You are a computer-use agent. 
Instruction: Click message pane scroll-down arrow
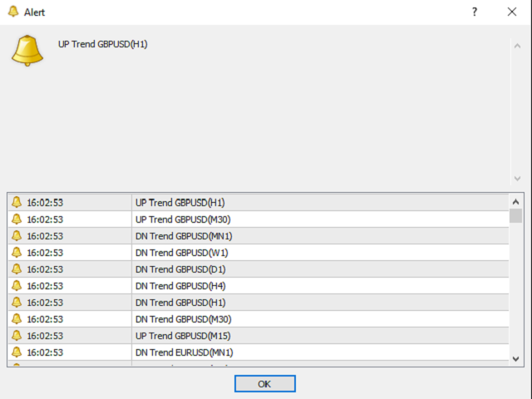click(516, 179)
